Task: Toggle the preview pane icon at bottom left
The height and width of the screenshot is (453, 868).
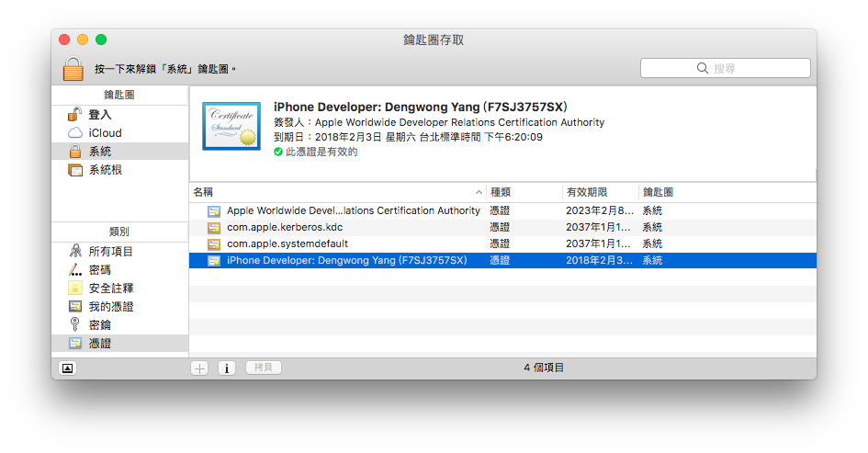Action: point(68,368)
